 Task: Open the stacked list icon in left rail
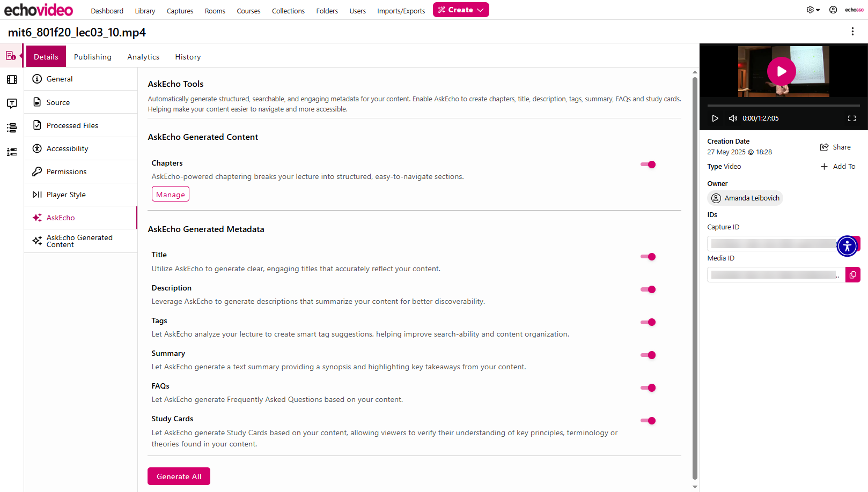click(12, 128)
